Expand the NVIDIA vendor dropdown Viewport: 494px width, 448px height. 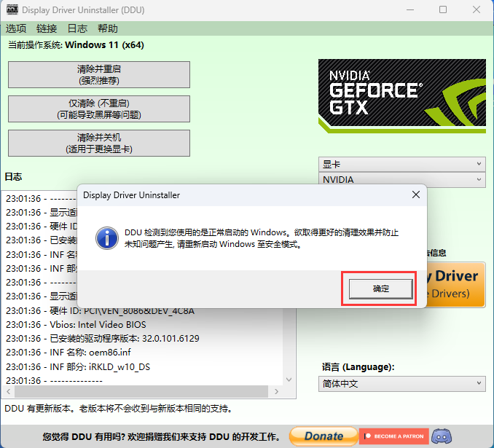[x=401, y=179]
